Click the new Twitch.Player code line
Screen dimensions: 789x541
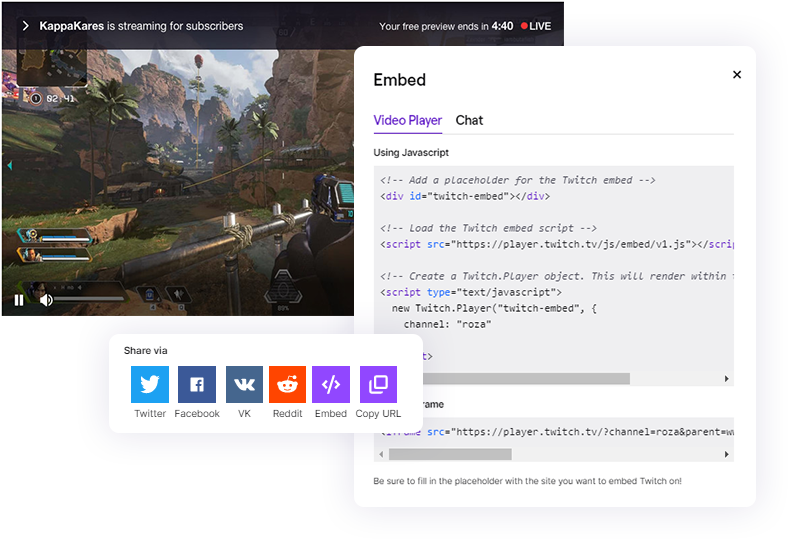(x=494, y=308)
